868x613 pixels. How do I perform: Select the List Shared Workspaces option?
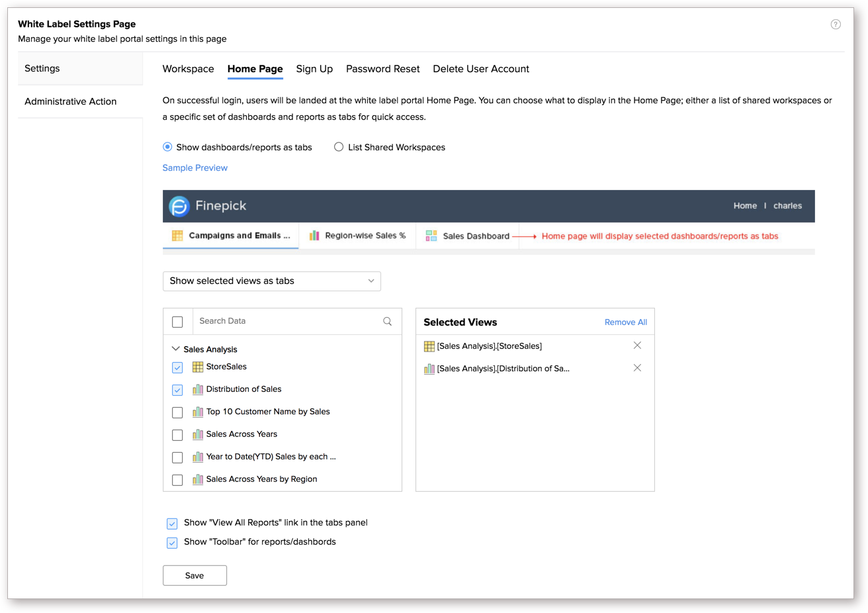339,147
